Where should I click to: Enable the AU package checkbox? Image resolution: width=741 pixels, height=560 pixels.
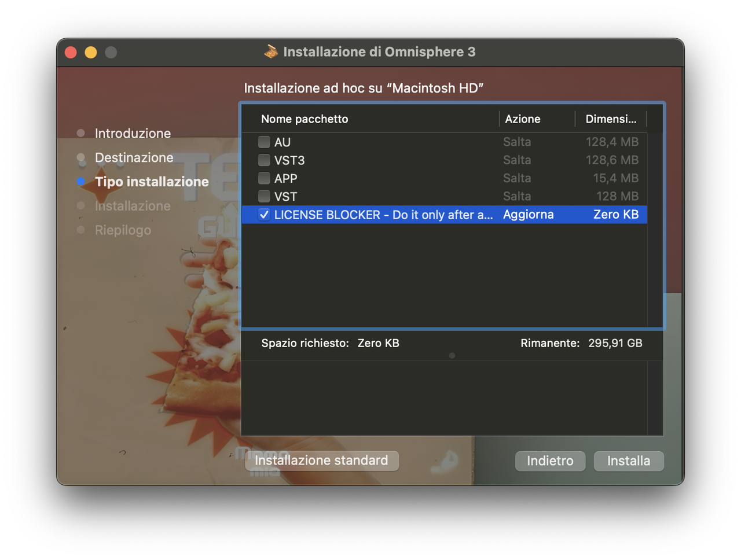pos(264,142)
